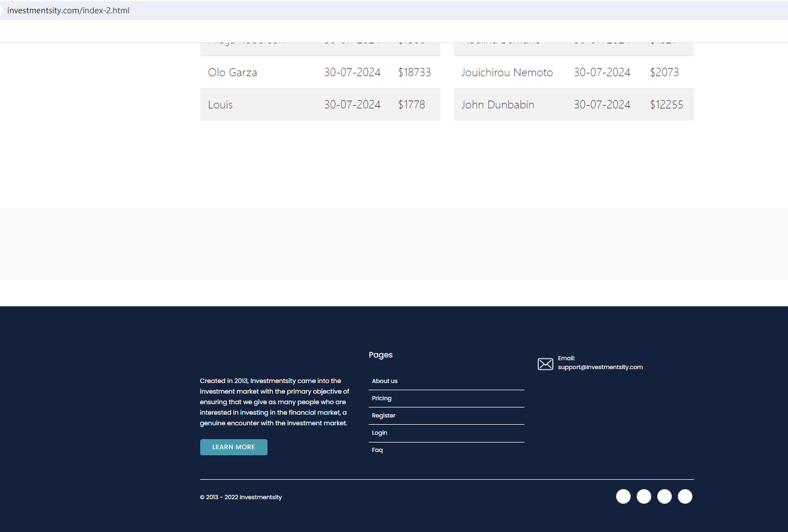Click the $18733 amount cell
Viewport: 788px width, 532px height.
click(x=414, y=72)
